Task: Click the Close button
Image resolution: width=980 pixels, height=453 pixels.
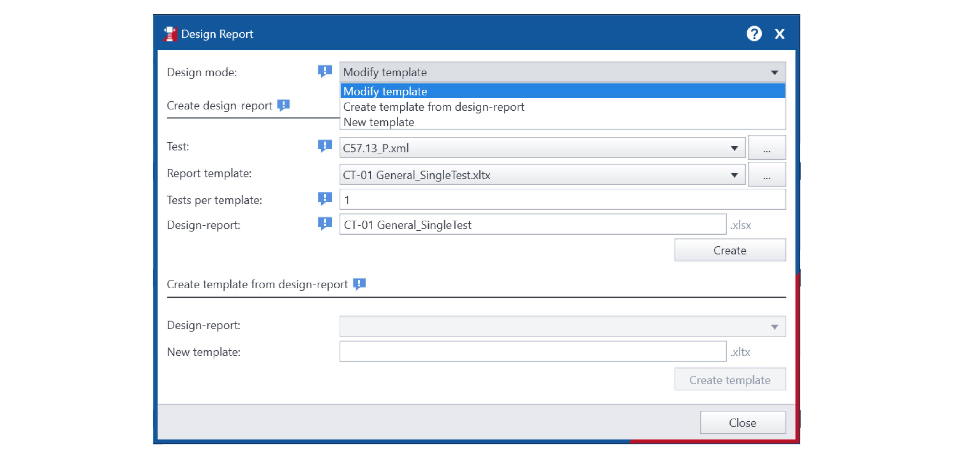Action: coord(742,422)
